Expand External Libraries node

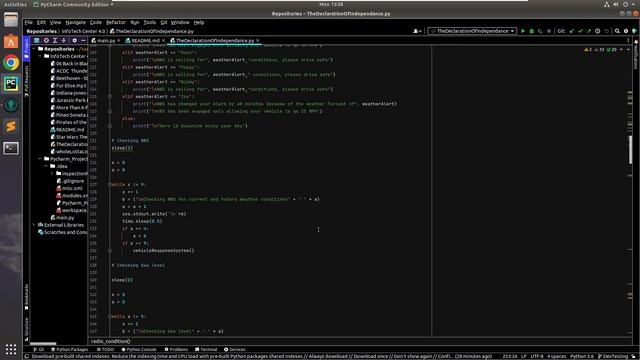pyautogui.click(x=34, y=225)
